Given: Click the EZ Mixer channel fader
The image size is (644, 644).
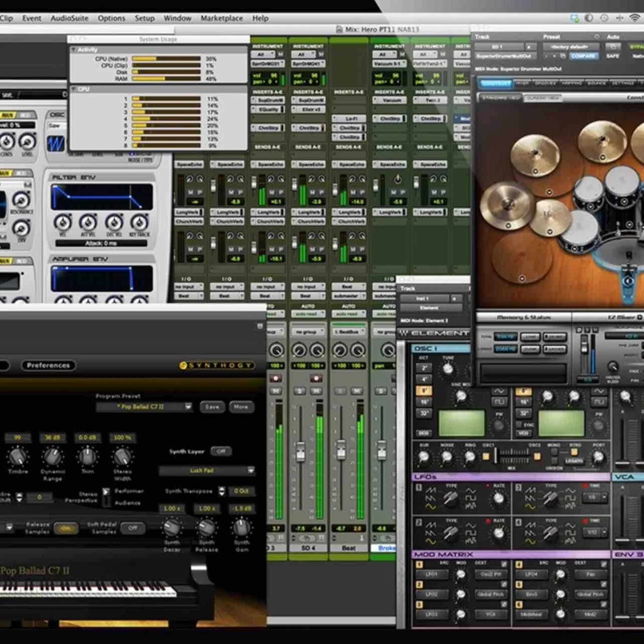Looking at the screenshot, I should [584, 346].
